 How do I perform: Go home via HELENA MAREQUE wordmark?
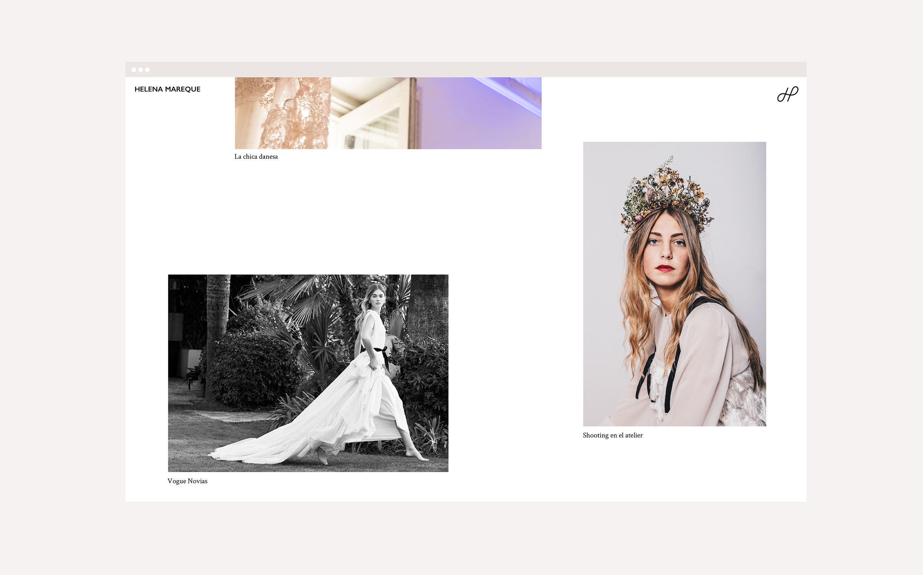[168, 89]
